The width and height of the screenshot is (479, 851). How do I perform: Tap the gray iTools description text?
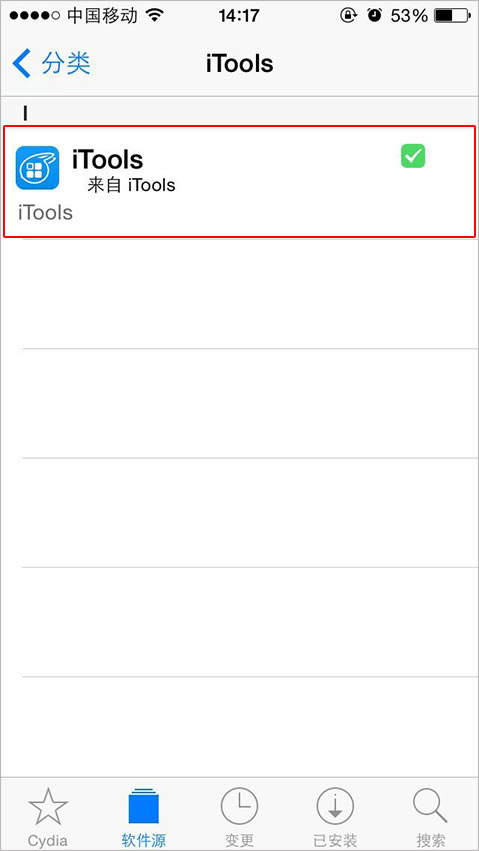46,213
